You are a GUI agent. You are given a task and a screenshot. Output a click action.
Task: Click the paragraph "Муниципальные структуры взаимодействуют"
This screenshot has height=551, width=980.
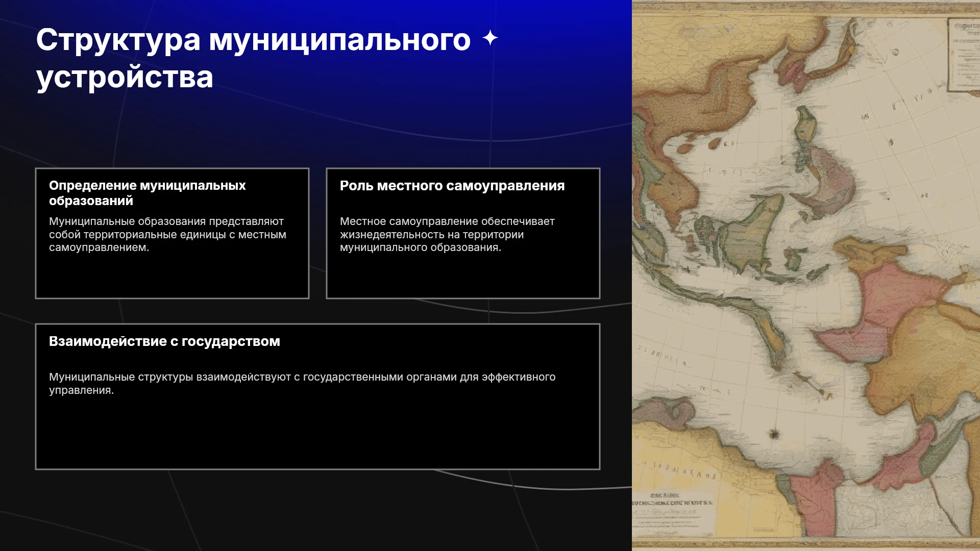[x=302, y=383]
